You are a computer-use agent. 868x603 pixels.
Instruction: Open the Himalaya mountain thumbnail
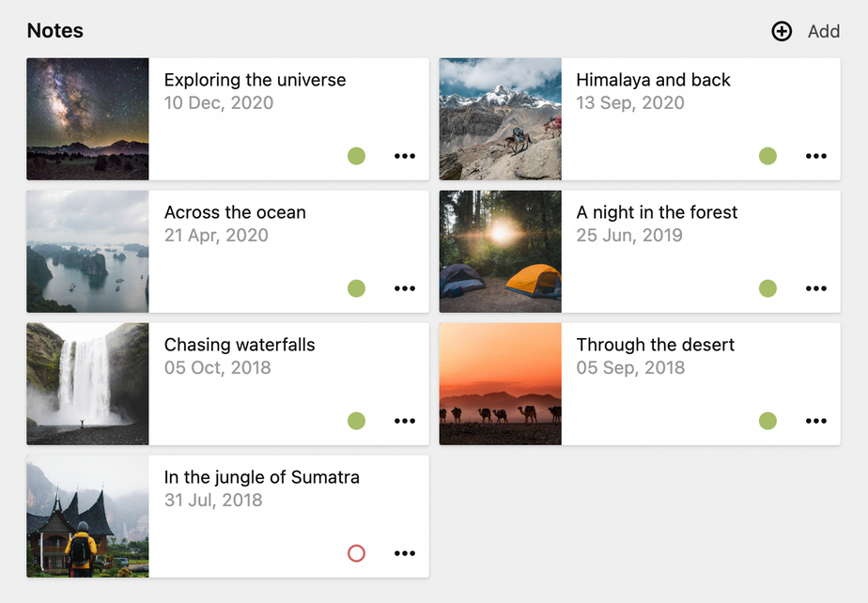500,119
